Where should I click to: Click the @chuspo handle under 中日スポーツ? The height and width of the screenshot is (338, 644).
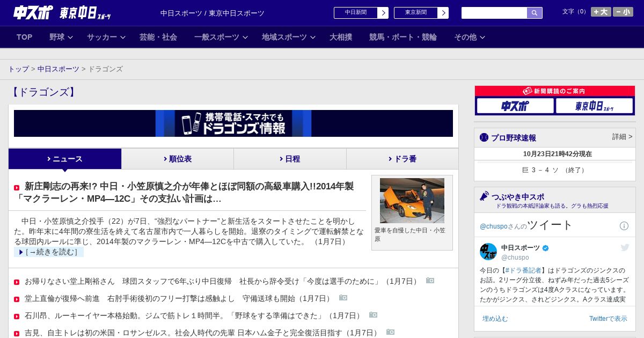(x=515, y=258)
